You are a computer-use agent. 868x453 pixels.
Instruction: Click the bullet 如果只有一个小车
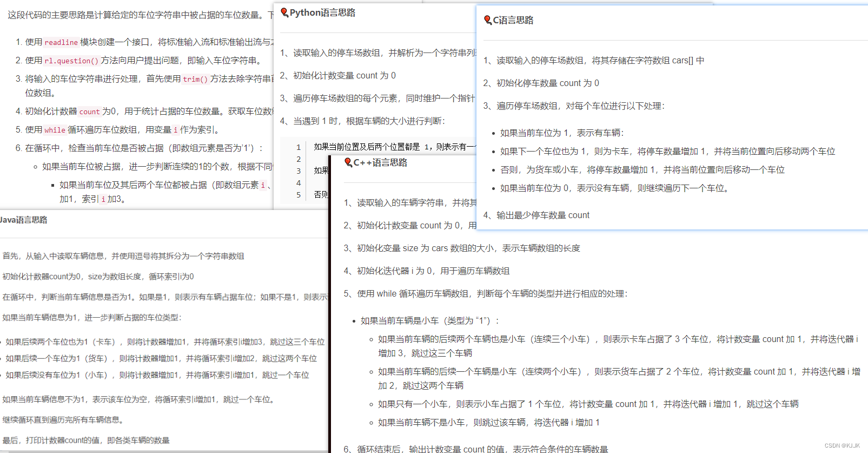588,404
